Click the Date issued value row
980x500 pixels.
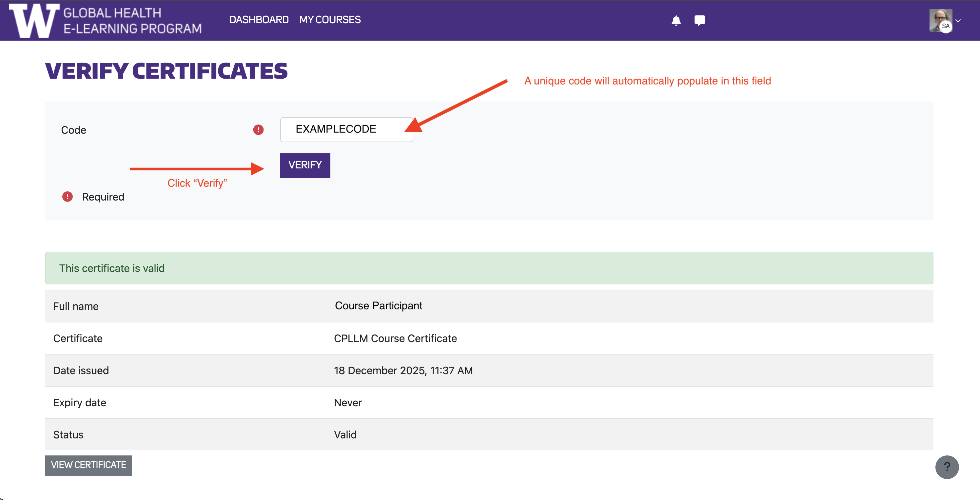pyautogui.click(x=403, y=370)
